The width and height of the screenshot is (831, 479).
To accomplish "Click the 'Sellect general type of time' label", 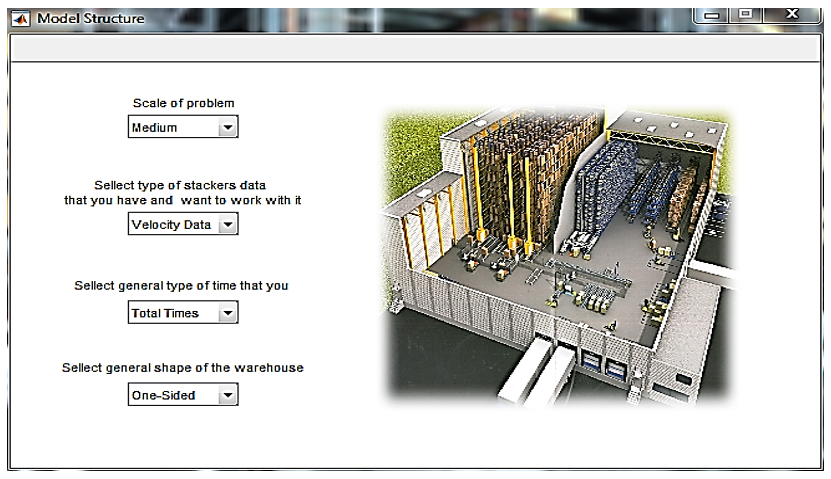I will tap(181, 286).
